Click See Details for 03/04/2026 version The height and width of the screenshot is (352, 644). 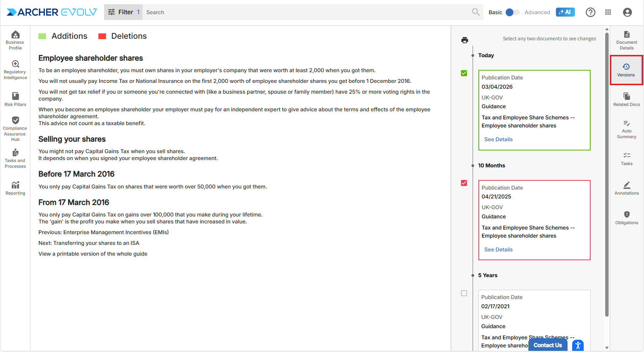point(498,139)
